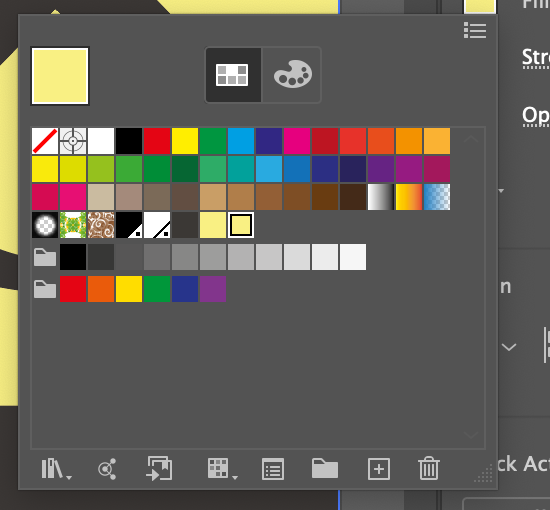Screen dimensions: 550x510
Task: Click the Delete Swatch trash icon
Action: click(429, 468)
